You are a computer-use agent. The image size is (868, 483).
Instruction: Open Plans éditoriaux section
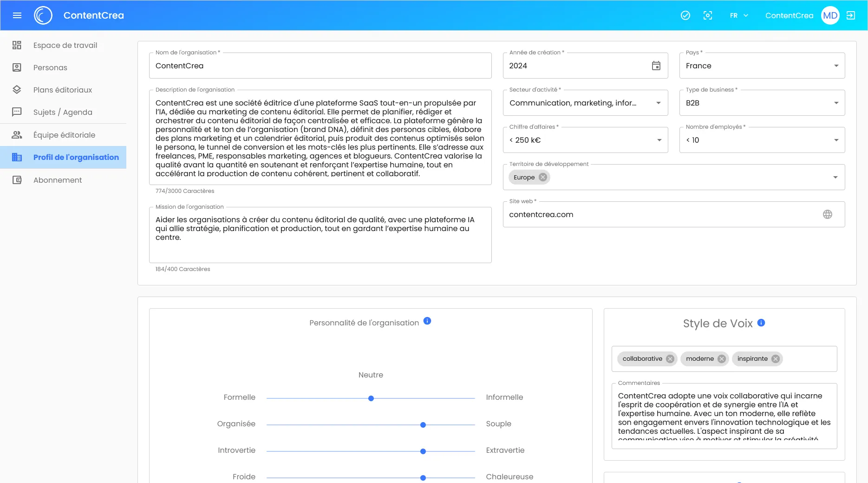tap(63, 90)
